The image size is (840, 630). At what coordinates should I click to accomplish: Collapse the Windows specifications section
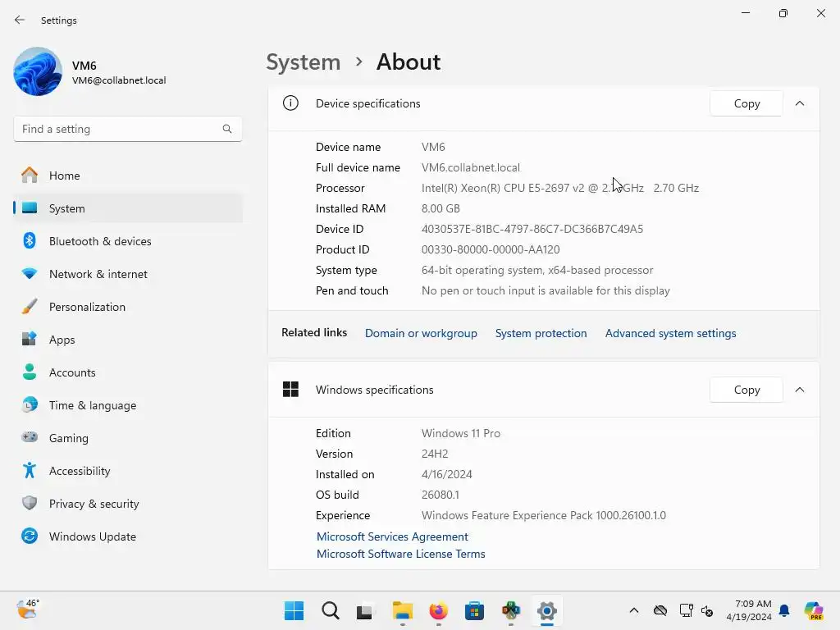[800, 390]
